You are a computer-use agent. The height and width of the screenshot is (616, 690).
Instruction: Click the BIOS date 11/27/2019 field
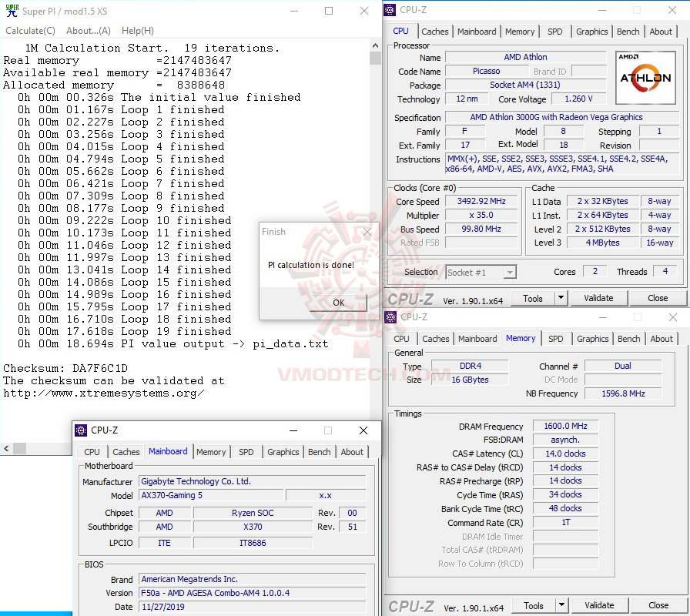point(253,607)
